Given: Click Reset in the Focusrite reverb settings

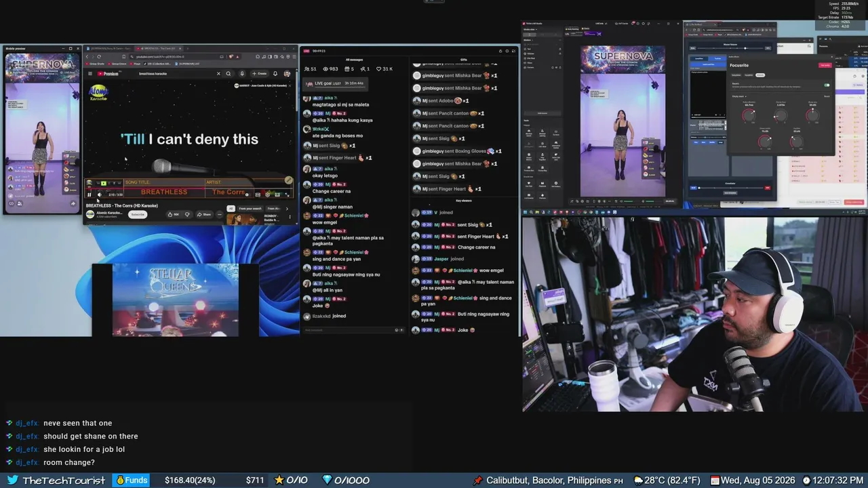Looking at the screenshot, I should click(827, 96).
